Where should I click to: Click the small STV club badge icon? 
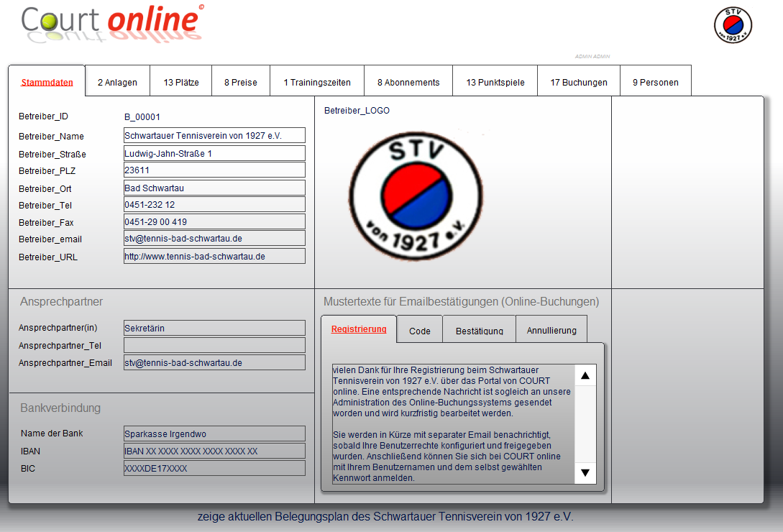(733, 25)
